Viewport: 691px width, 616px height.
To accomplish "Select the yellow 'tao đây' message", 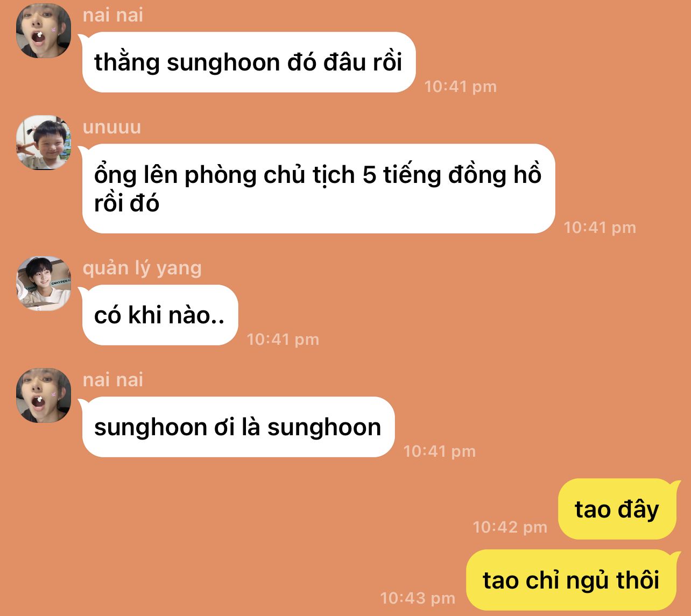I will click(x=617, y=509).
